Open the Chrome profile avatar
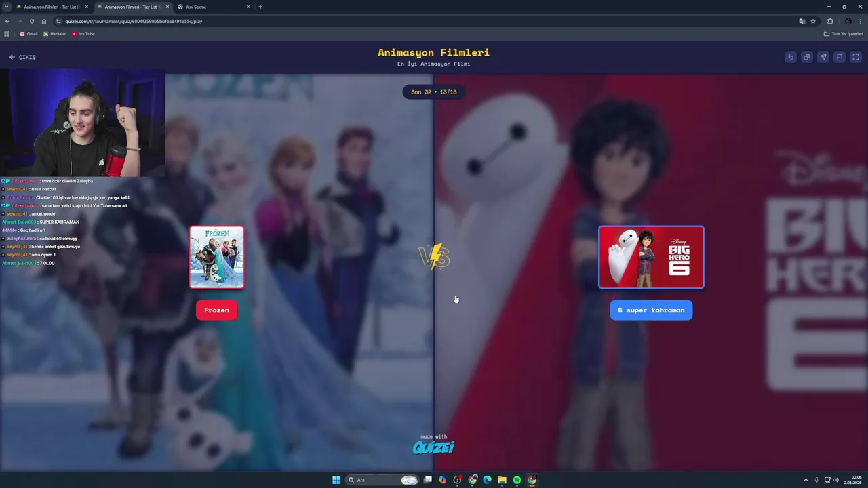This screenshot has height=488, width=868. tap(848, 21)
